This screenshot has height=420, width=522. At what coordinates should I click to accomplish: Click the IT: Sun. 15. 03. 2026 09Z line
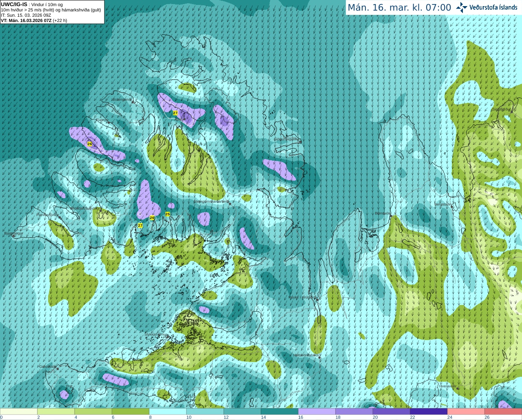point(26,15)
